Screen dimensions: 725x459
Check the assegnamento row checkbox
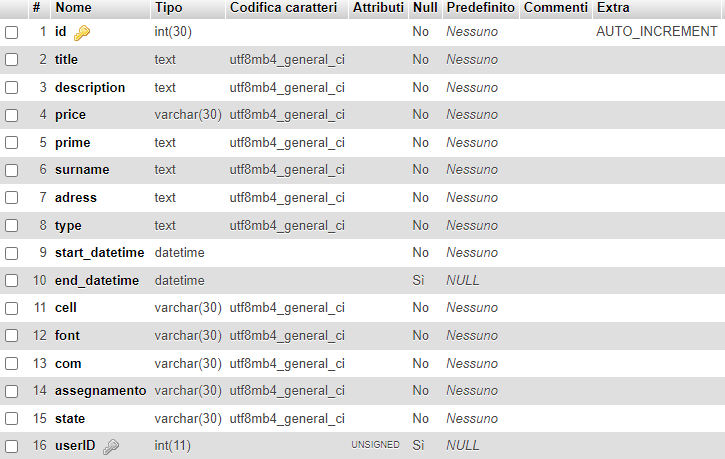12,392
